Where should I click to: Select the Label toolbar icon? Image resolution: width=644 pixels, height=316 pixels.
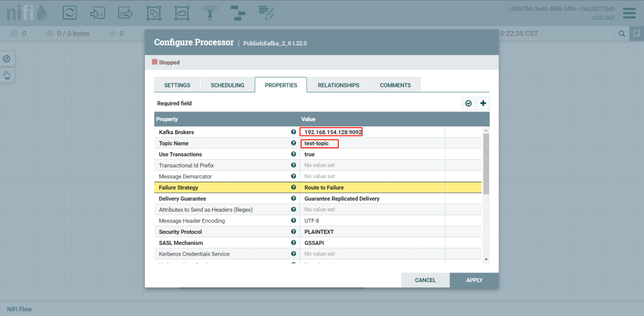click(x=266, y=13)
